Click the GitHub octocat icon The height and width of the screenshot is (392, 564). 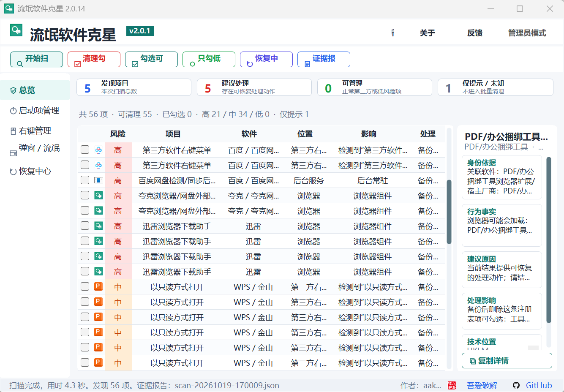tap(516, 385)
